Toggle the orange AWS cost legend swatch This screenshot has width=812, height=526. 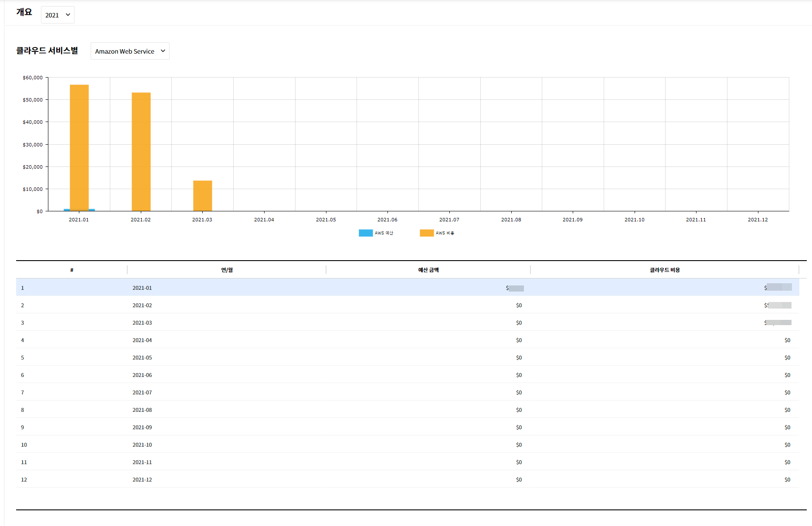426,233
